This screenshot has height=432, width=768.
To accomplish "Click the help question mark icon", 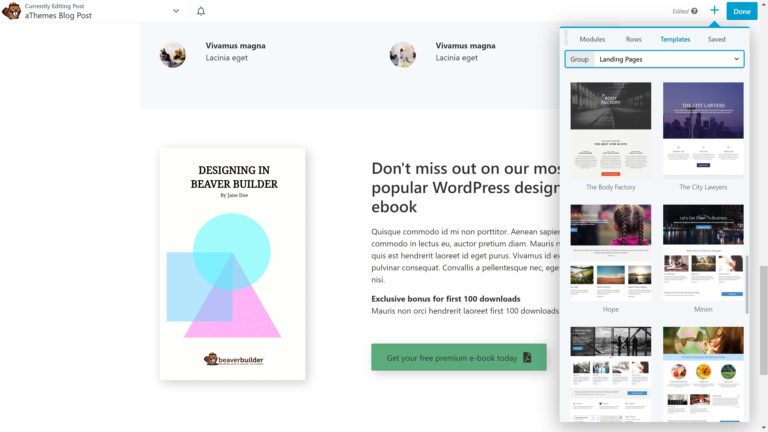I will 694,11.
